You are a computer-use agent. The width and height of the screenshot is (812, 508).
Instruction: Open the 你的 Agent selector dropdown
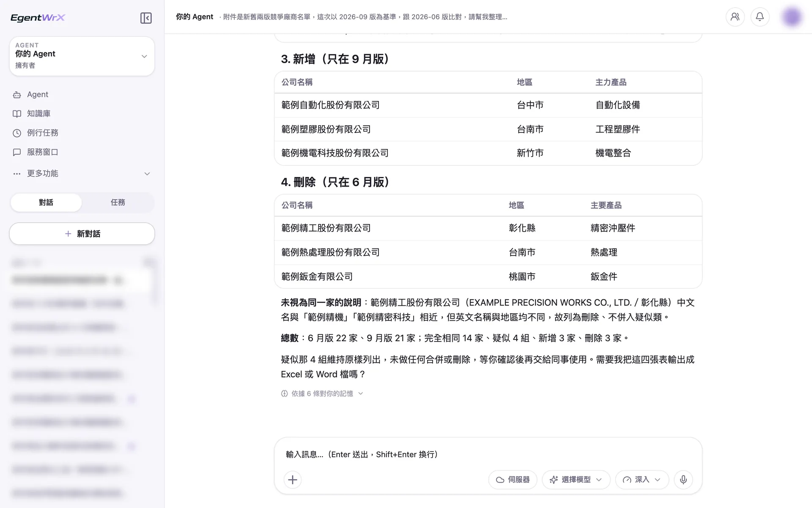click(x=82, y=56)
